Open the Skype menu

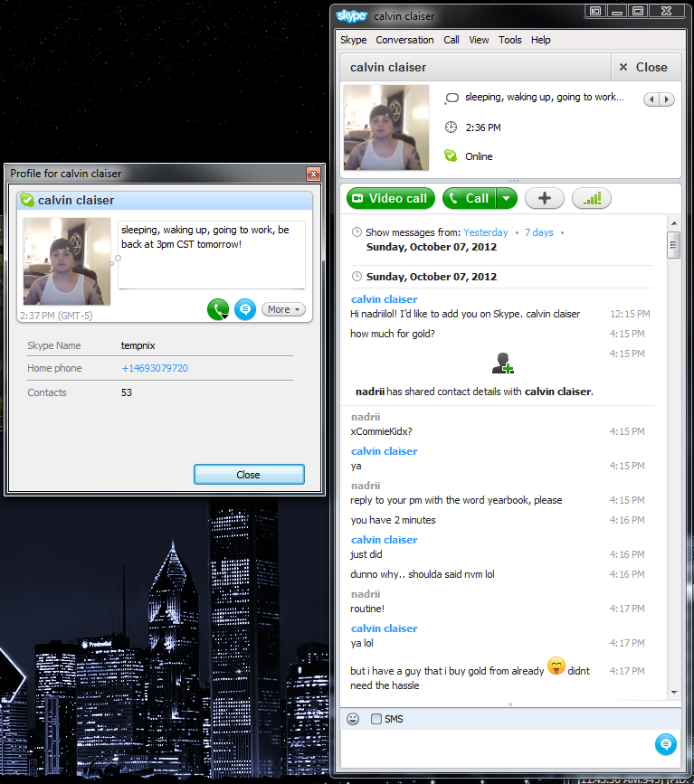(x=353, y=40)
